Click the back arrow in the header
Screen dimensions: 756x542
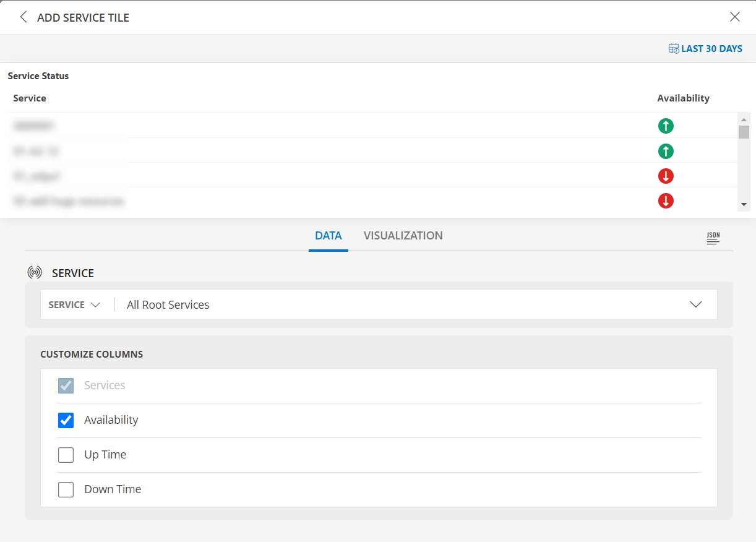(23, 17)
